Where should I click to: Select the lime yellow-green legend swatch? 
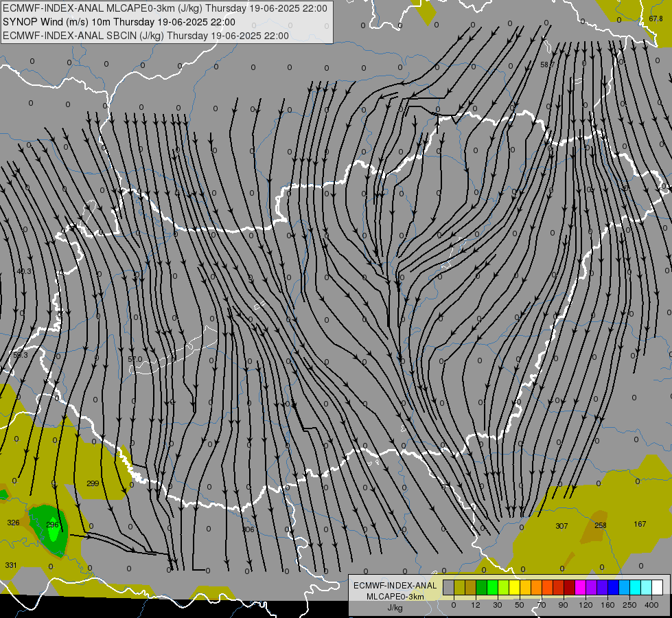tap(504, 587)
